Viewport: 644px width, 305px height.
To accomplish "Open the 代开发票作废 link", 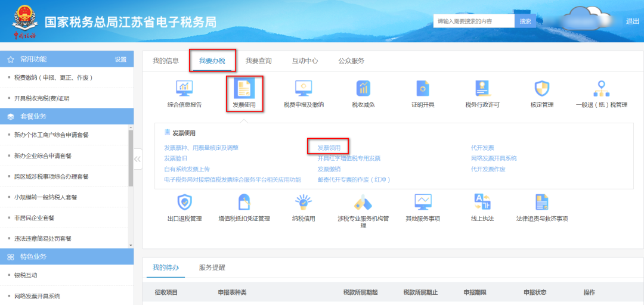I will tap(488, 169).
